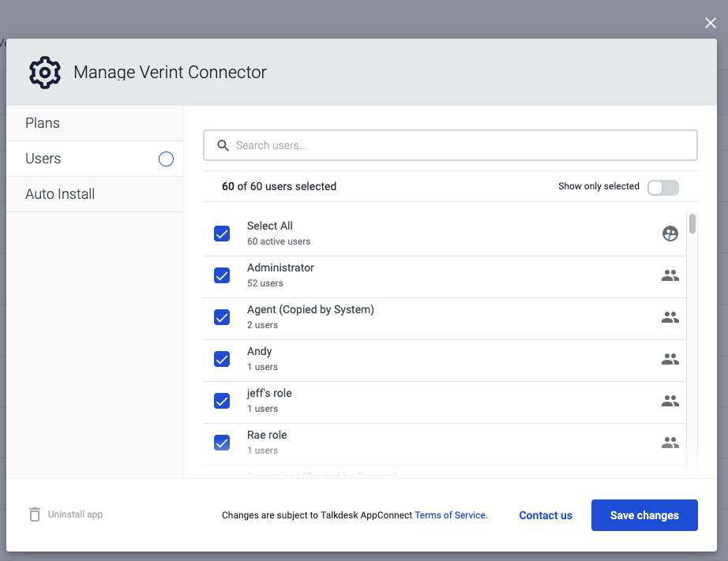
Task: Click the circle indicator on the Users tab
Action: point(166,159)
